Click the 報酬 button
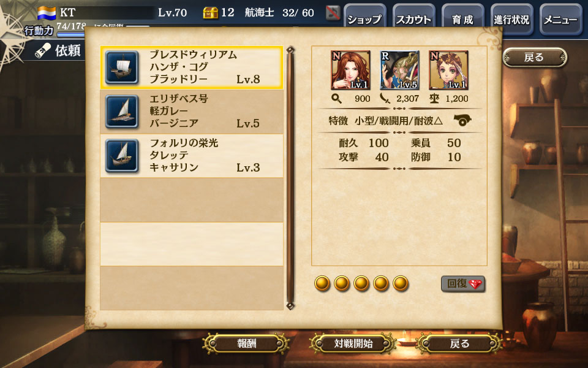This screenshot has height=368, width=588. pyautogui.click(x=246, y=343)
